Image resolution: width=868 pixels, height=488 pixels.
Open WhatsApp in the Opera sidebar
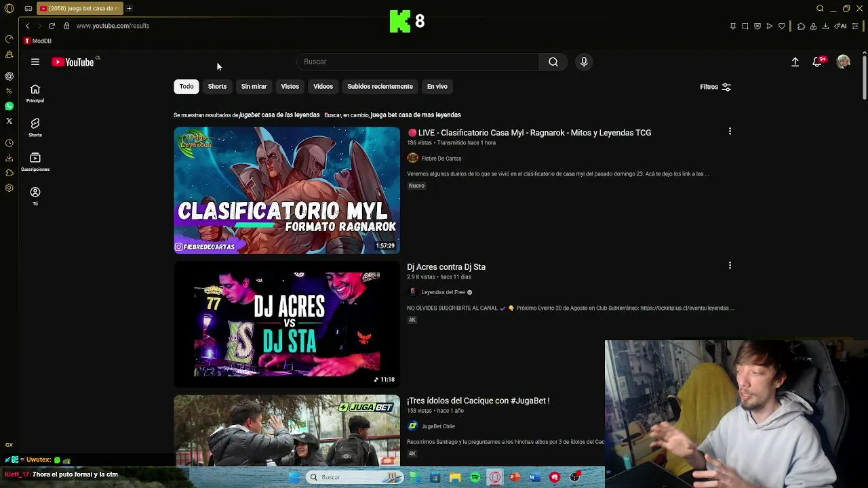pyautogui.click(x=9, y=106)
